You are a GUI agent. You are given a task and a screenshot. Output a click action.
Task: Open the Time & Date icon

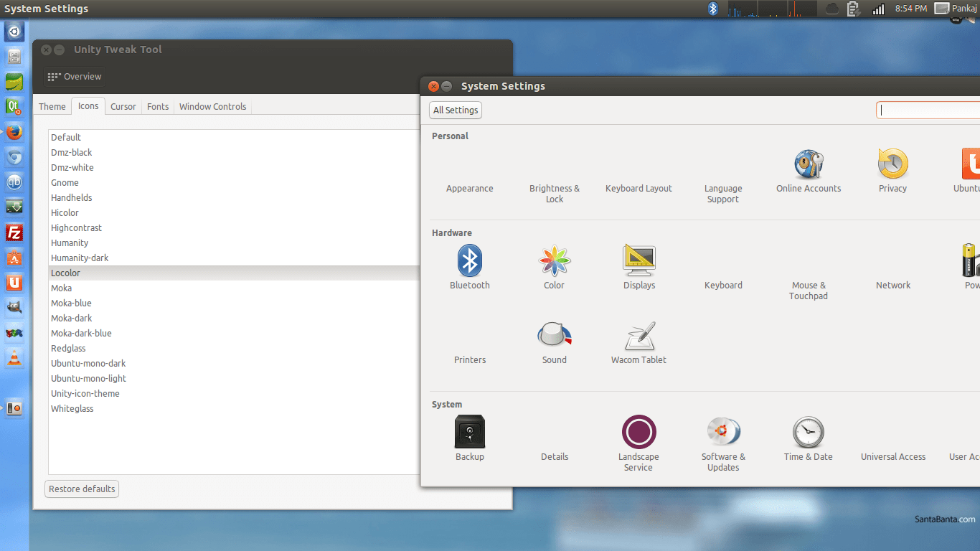[809, 438]
